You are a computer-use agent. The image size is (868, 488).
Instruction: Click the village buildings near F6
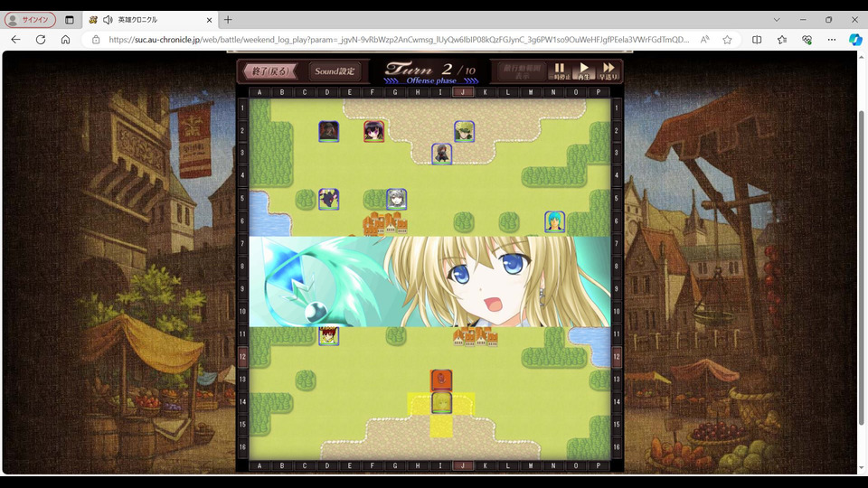tap(385, 223)
